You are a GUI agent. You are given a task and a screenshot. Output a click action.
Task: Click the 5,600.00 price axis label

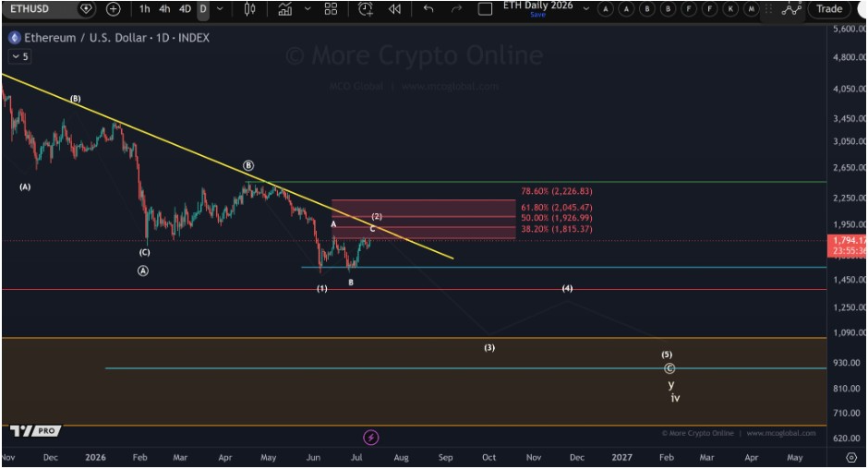[850, 29]
